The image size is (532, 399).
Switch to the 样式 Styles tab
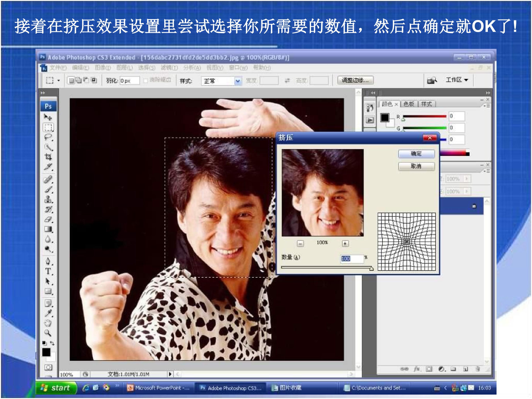(x=427, y=104)
